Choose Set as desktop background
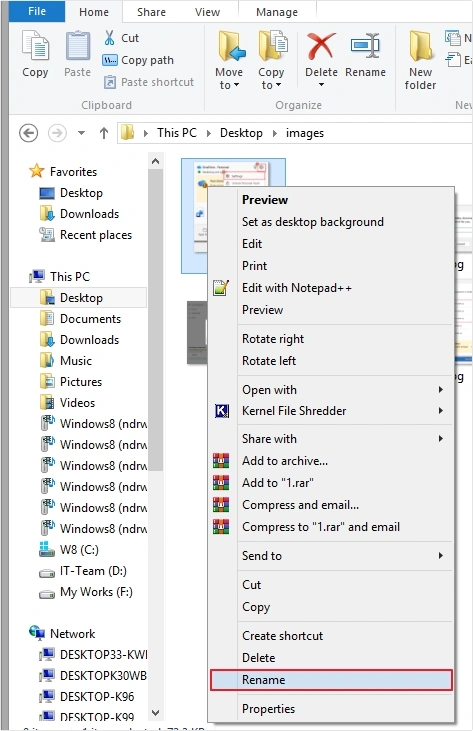Image resolution: width=473 pixels, height=731 pixels. (331, 221)
